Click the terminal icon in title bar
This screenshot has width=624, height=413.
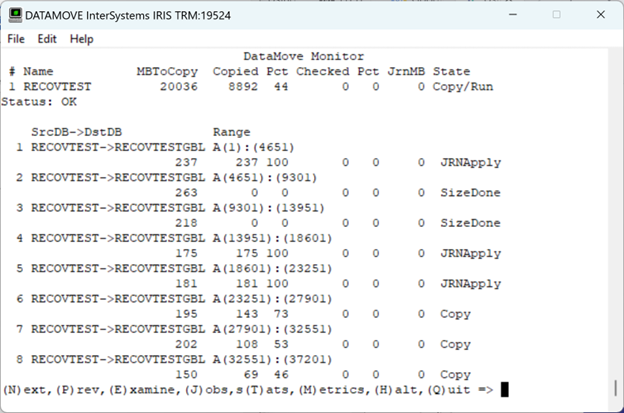pyautogui.click(x=16, y=15)
